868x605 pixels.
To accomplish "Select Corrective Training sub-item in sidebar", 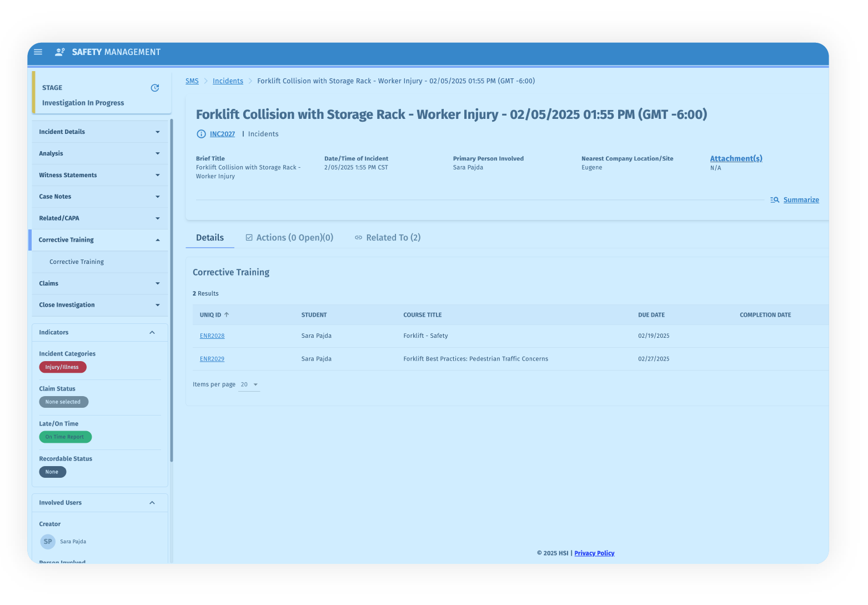I will coord(77,262).
